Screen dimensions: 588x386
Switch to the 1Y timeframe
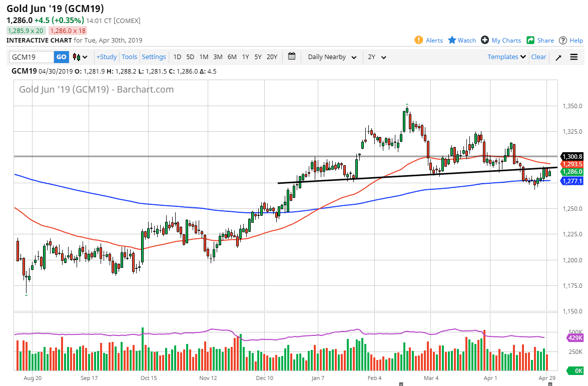coord(245,57)
